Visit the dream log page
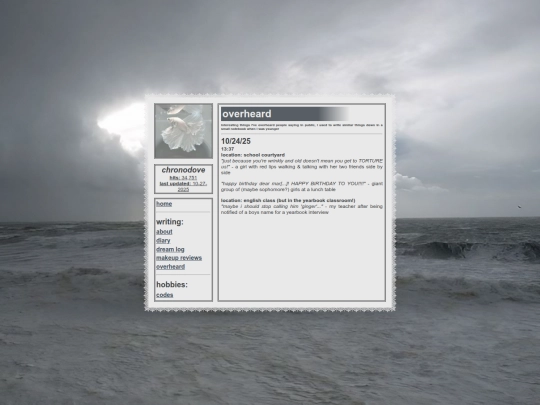 point(170,249)
